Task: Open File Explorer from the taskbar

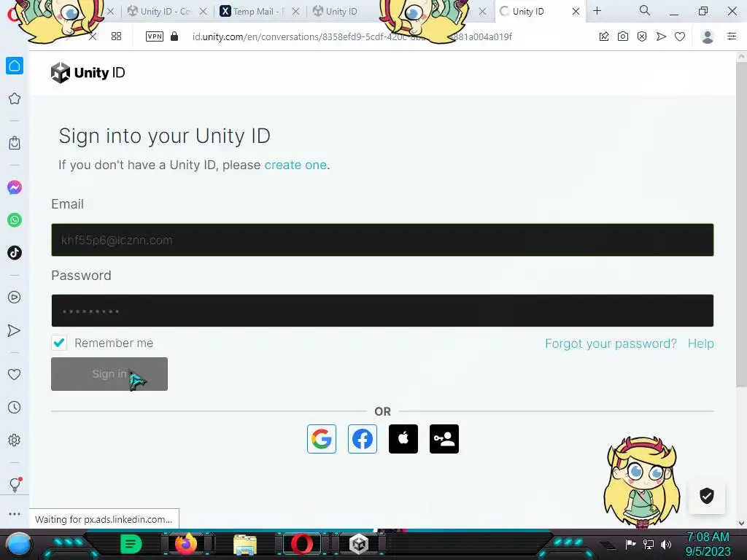Action: point(245,545)
